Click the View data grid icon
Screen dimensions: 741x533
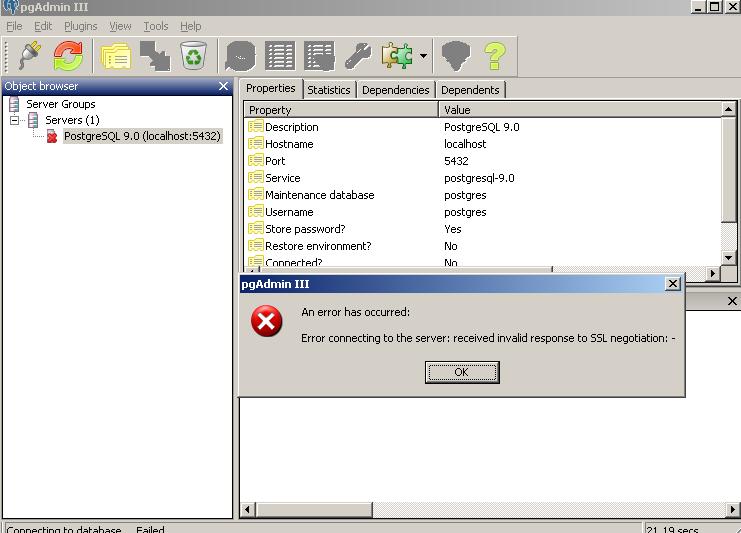280,56
